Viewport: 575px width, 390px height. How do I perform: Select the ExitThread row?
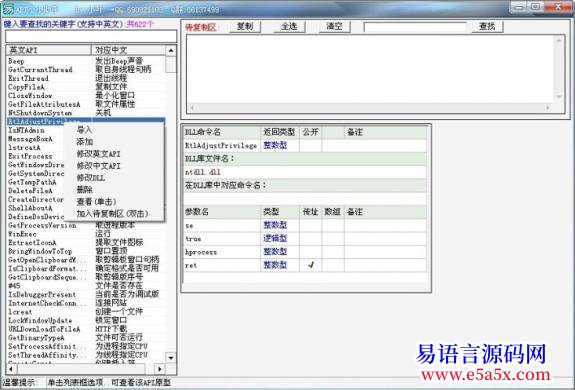[x=86, y=78]
